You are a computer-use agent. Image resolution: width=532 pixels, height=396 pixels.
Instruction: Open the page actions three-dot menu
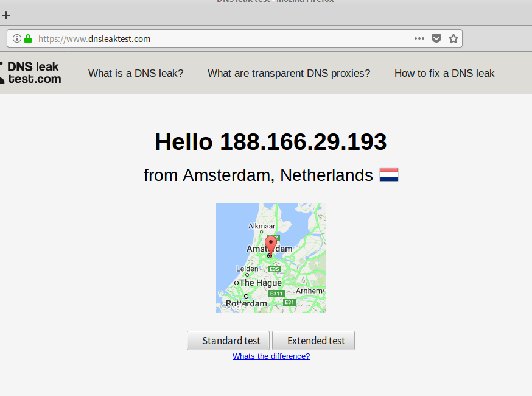coord(419,38)
